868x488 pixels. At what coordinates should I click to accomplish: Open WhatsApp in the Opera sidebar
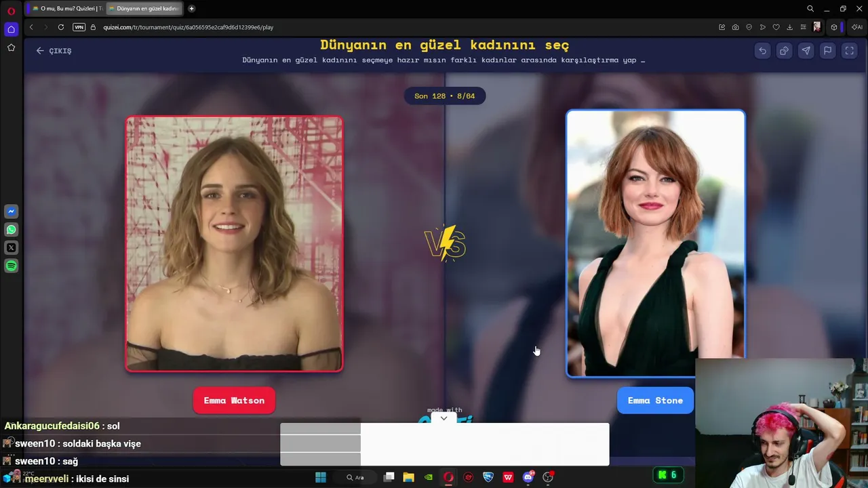point(11,230)
